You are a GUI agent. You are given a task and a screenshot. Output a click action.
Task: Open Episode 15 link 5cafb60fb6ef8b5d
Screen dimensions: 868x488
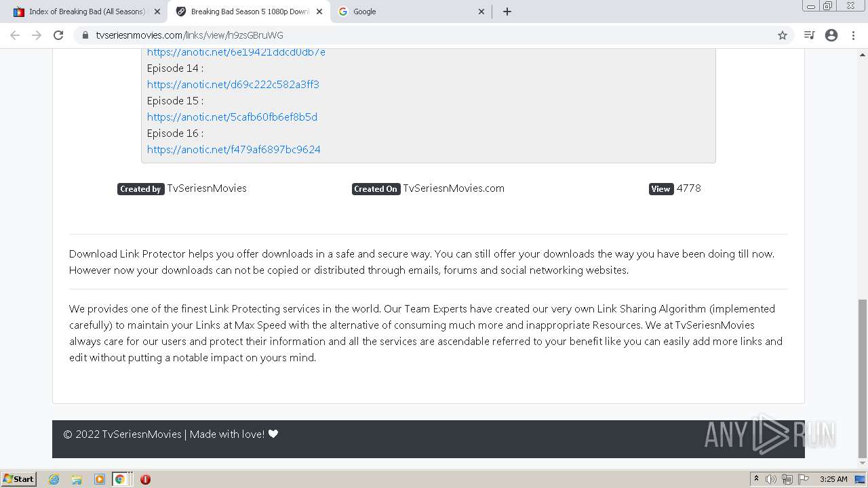click(232, 117)
